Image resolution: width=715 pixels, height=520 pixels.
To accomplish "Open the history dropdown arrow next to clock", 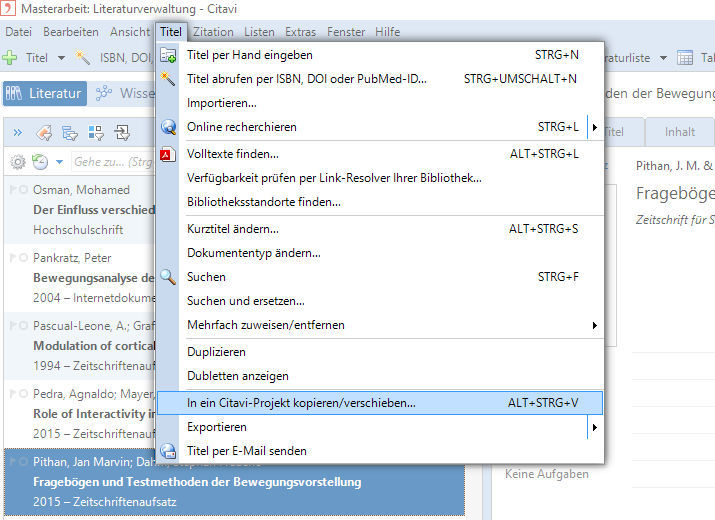I will click(x=59, y=162).
